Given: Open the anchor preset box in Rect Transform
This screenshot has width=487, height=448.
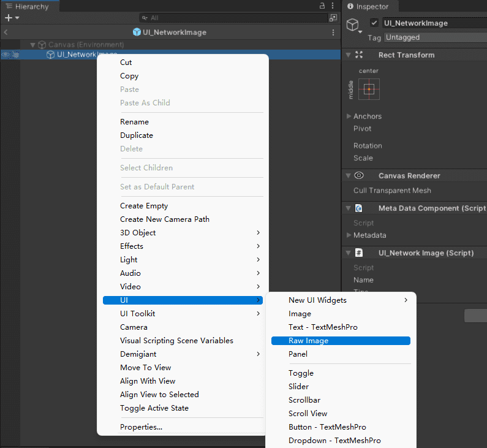Looking at the screenshot, I should (x=369, y=89).
